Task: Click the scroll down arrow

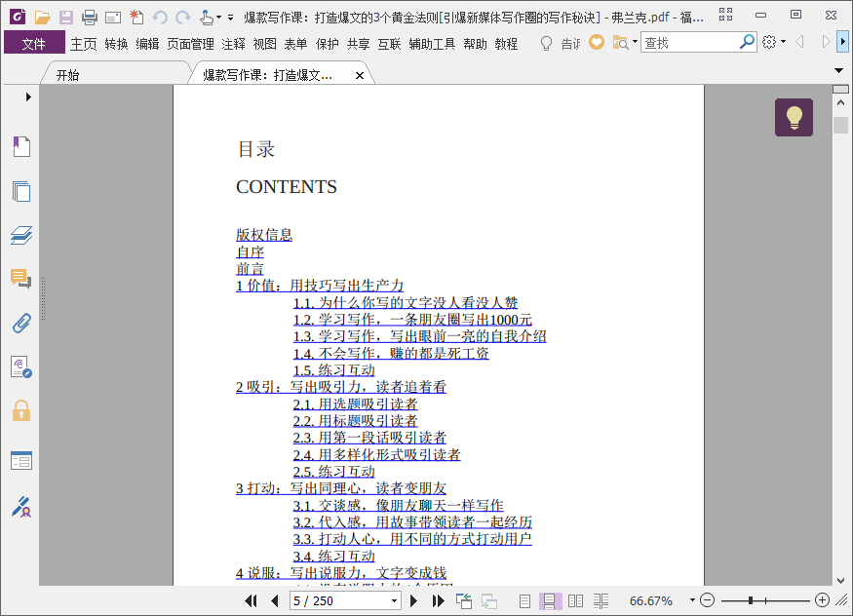Action: pyautogui.click(x=840, y=580)
